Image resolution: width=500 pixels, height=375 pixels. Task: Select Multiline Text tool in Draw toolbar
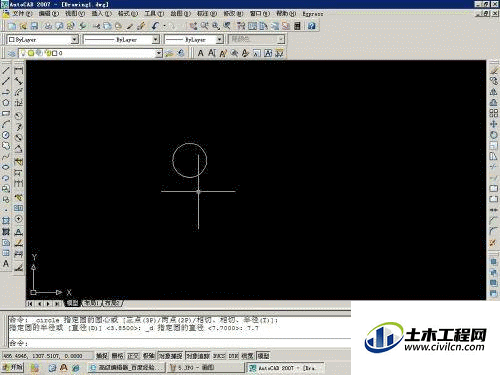click(x=6, y=264)
